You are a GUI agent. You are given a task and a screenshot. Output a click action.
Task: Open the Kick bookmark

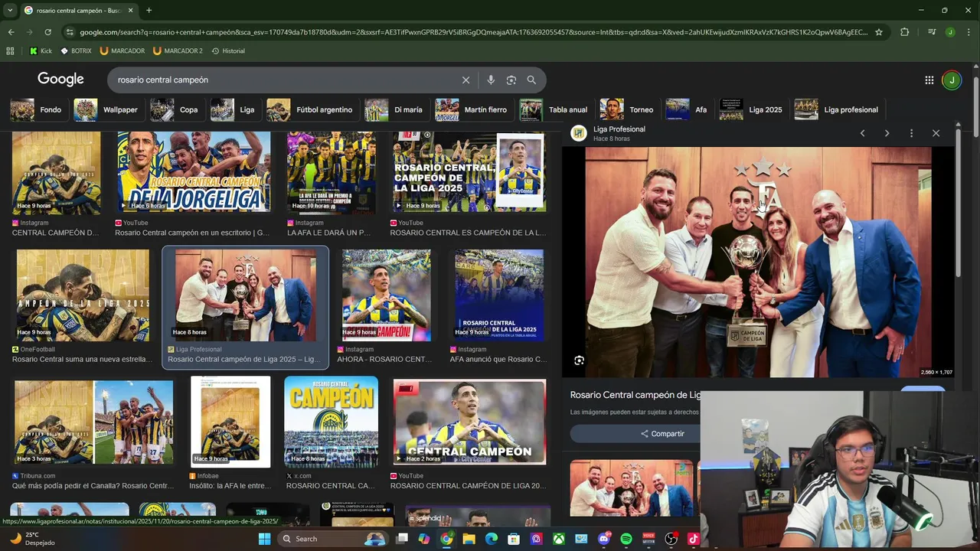(41, 51)
